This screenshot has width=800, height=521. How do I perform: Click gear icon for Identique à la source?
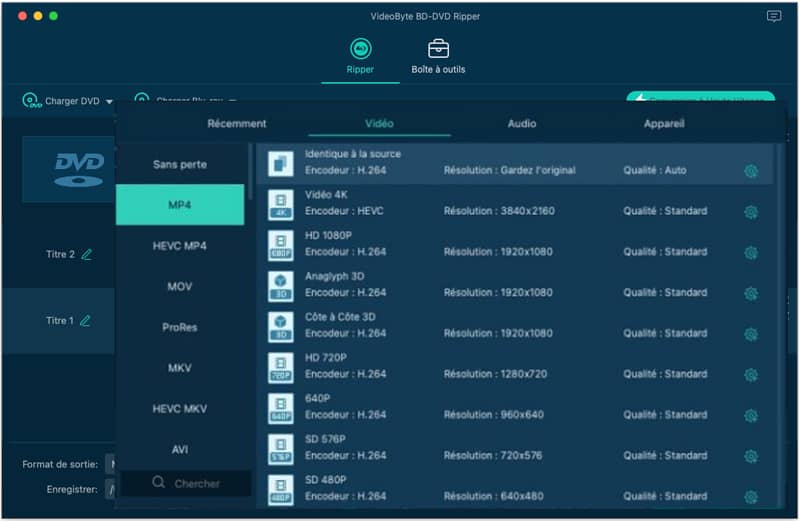(x=751, y=171)
